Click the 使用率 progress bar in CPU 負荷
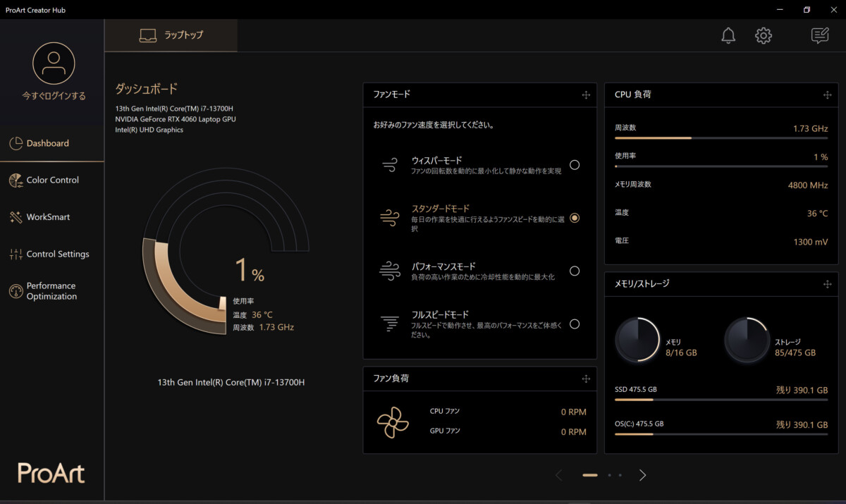 point(721,166)
